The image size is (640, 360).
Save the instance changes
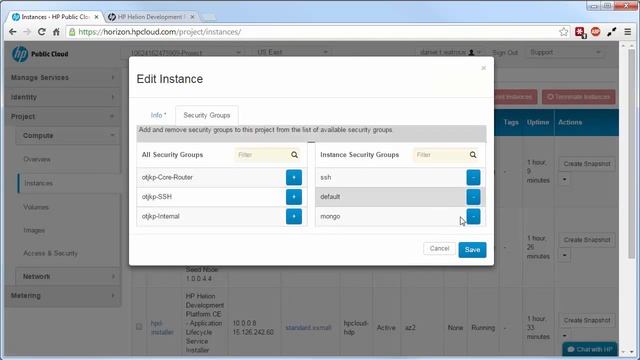(472, 250)
